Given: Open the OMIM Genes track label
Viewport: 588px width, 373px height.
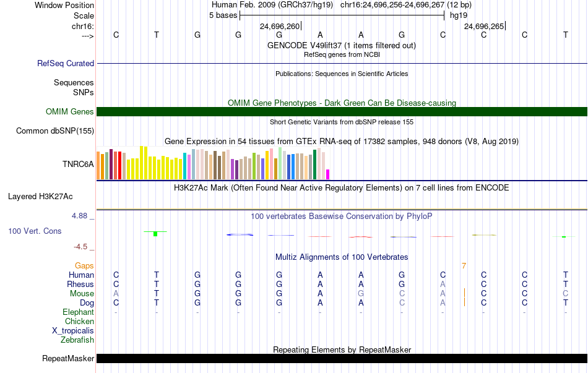Looking at the screenshot, I should (70, 112).
